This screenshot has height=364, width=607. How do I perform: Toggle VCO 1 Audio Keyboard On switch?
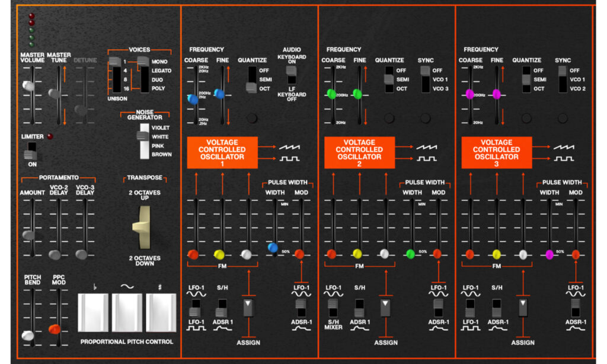[x=291, y=74]
